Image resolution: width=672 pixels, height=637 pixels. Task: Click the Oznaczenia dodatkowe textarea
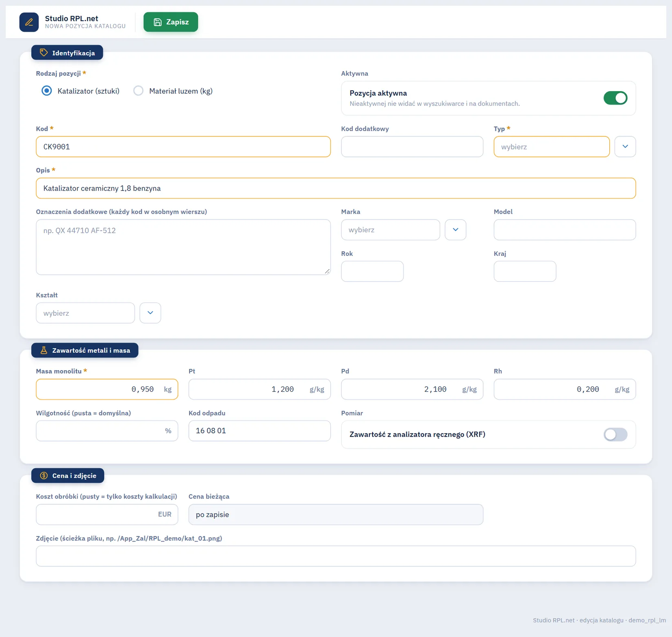coord(183,247)
